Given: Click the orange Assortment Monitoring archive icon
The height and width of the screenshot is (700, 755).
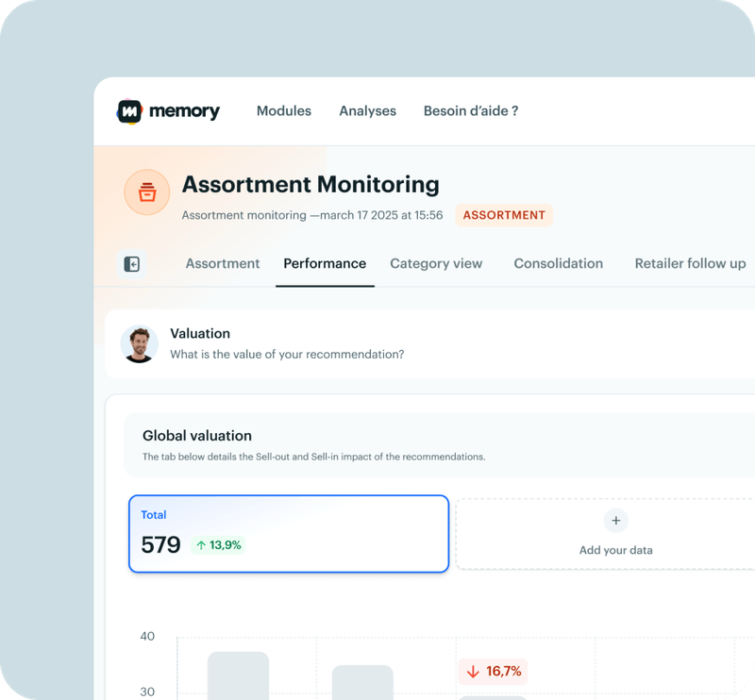Looking at the screenshot, I should (147, 192).
